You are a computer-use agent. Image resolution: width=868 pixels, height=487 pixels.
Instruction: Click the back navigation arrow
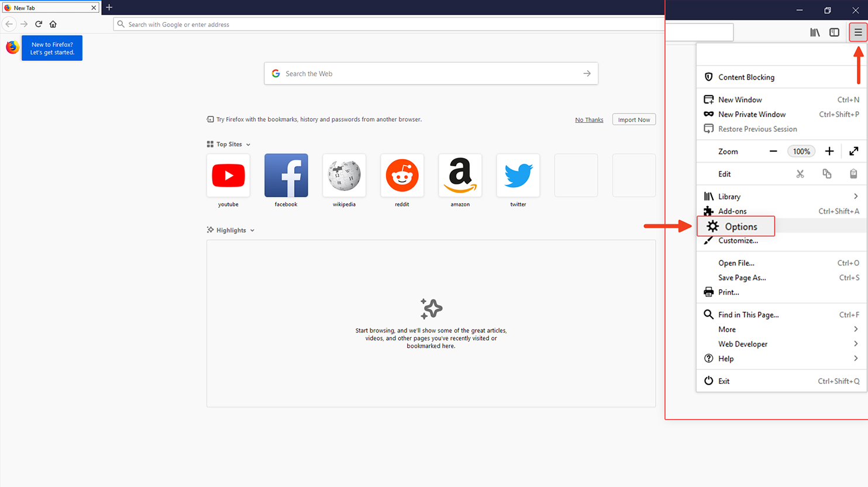coord(9,24)
